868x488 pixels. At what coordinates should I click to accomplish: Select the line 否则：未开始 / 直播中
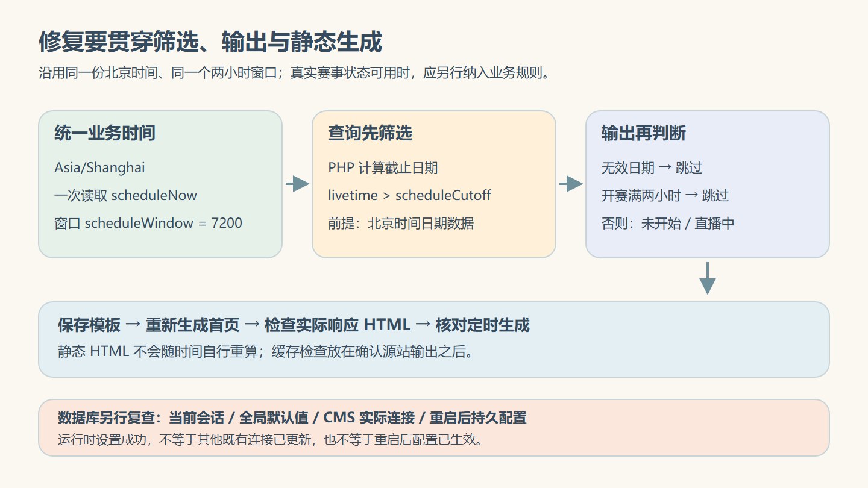668,224
